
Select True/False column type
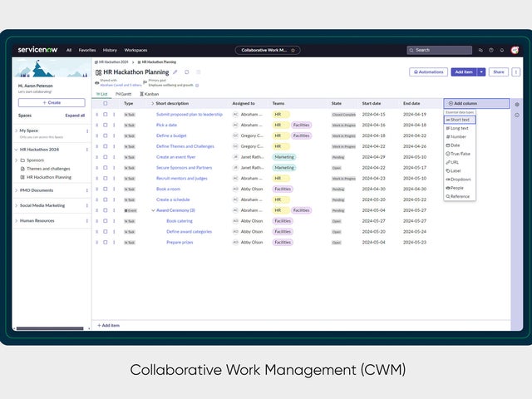pos(458,154)
